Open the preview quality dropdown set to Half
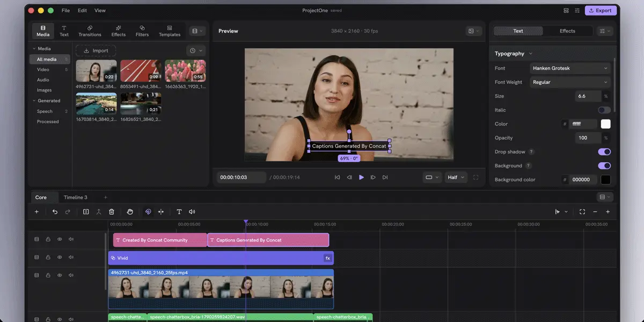644x322 pixels. (456, 177)
